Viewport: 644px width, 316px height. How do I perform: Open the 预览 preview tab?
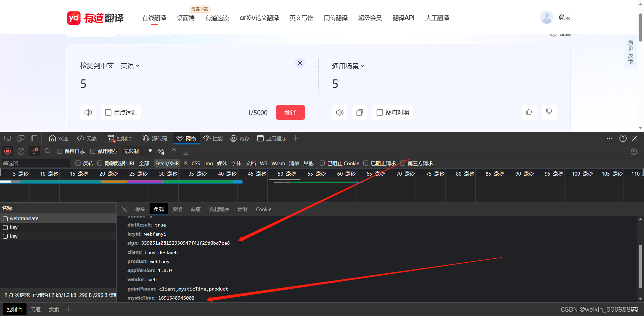pos(177,209)
